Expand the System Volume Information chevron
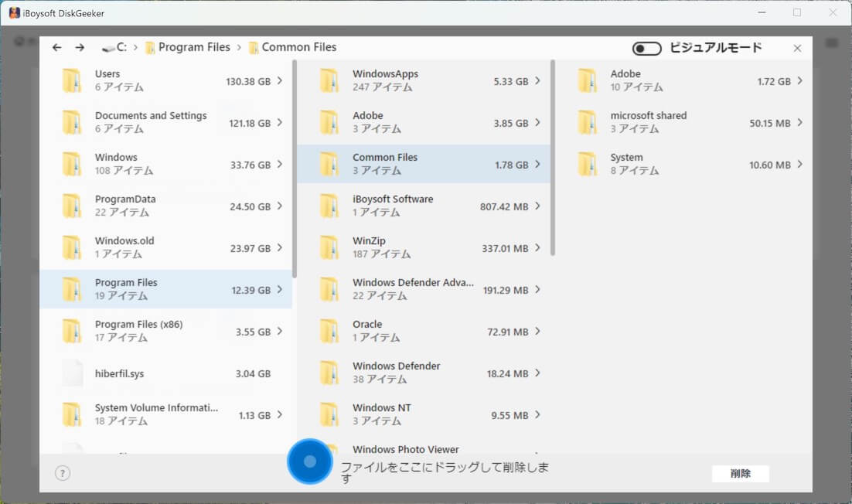 (x=280, y=415)
